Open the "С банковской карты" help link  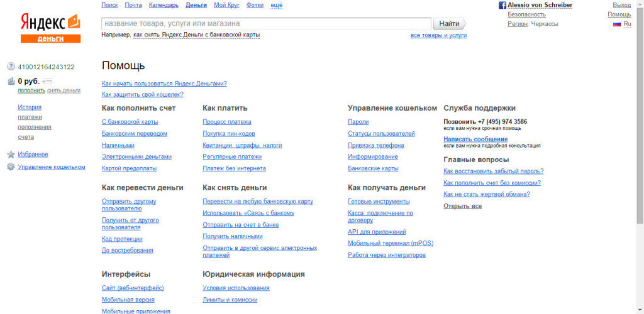coord(130,122)
